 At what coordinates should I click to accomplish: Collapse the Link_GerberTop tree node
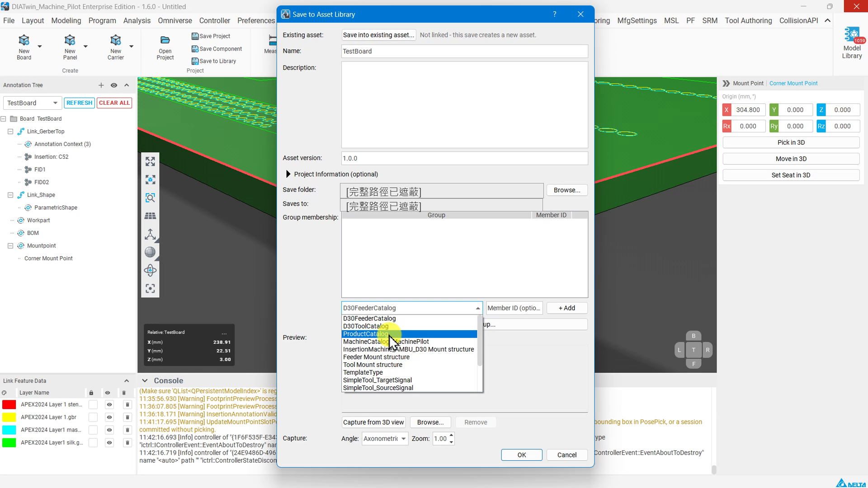tap(10, 131)
